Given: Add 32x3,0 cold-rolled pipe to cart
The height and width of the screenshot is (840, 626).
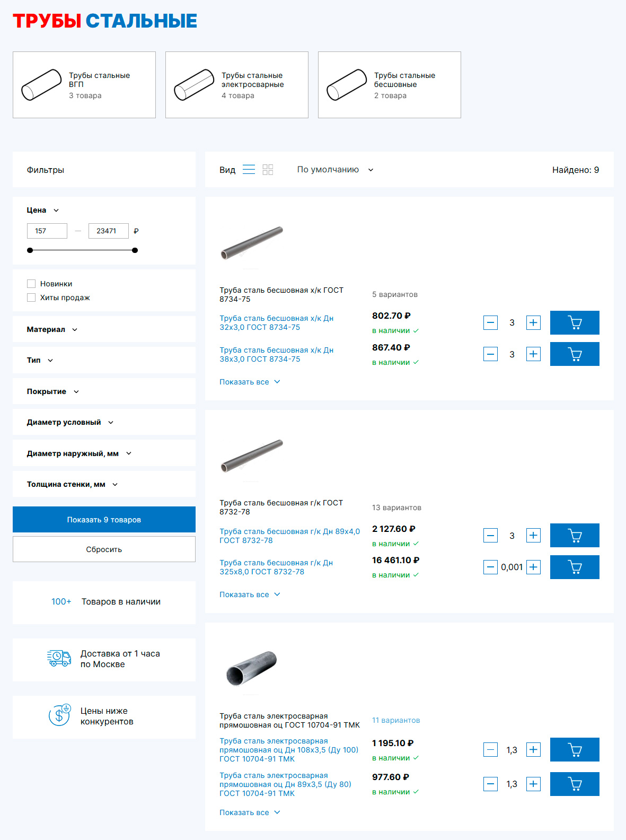Looking at the screenshot, I should [x=574, y=322].
